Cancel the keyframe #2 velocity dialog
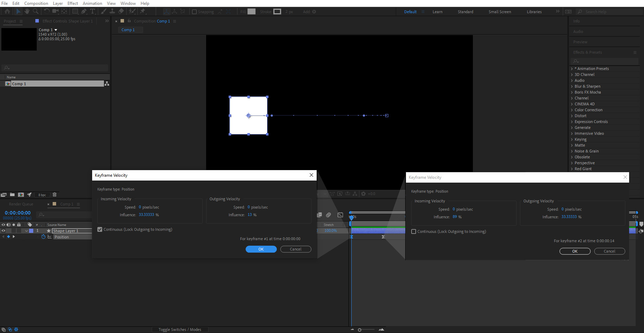Image resolution: width=644 pixels, height=333 pixels. pos(609,251)
